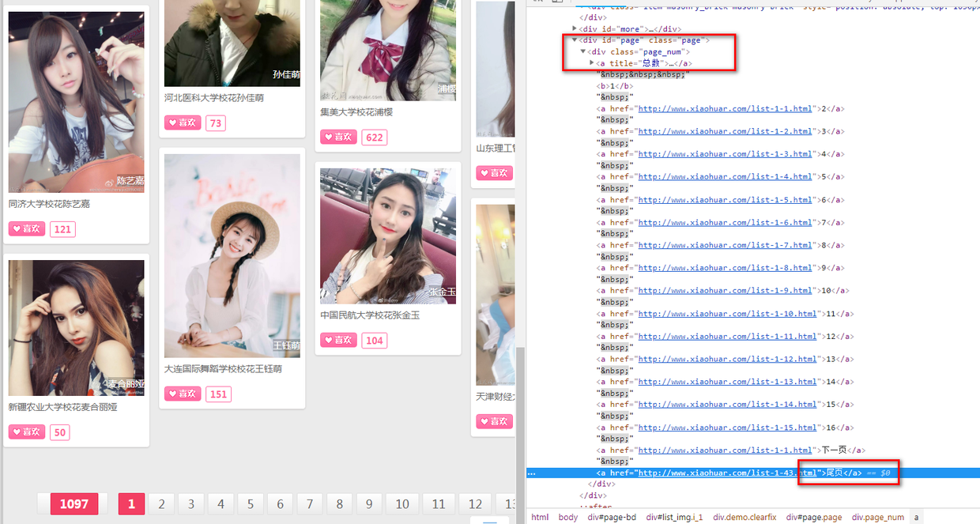Select div.page_num in the breadcrumb
This screenshot has width=980, height=524.
coord(877,517)
